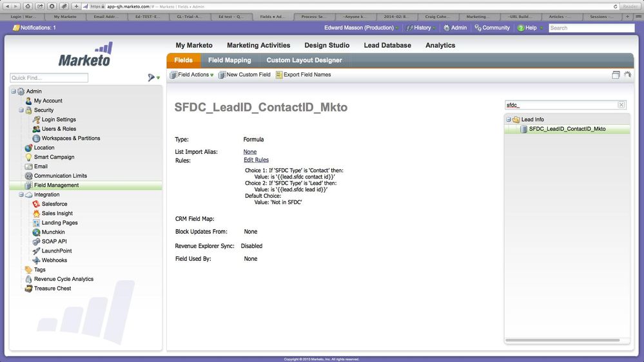Click the Login Settings keys icon
The image size is (644, 362).
[36, 119]
